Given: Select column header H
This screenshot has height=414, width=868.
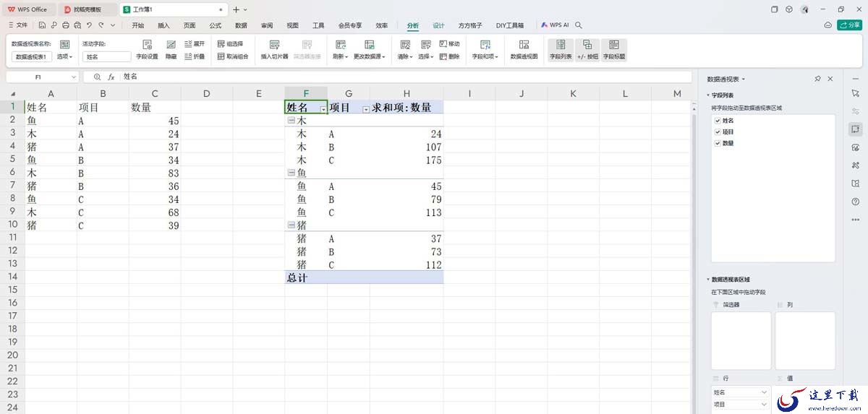Looking at the screenshot, I should [x=407, y=93].
